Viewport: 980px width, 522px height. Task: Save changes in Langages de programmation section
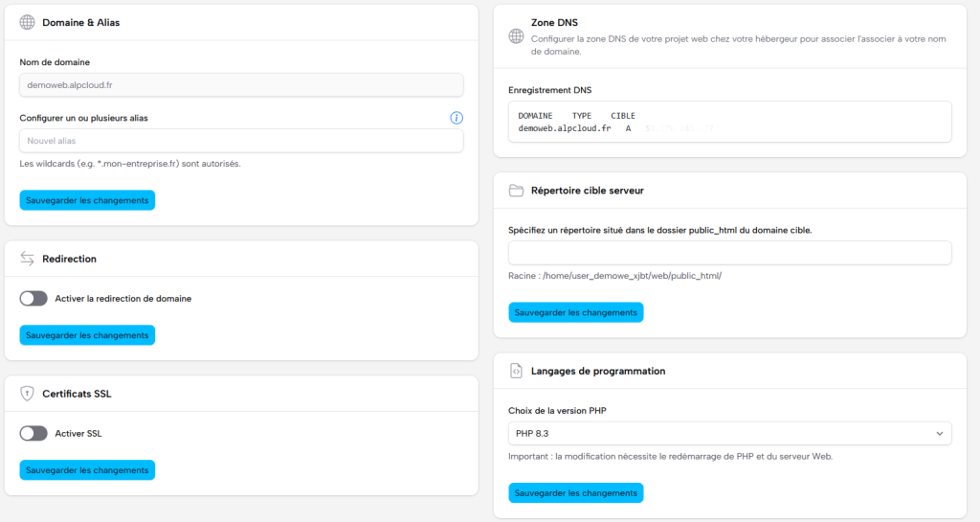point(575,492)
